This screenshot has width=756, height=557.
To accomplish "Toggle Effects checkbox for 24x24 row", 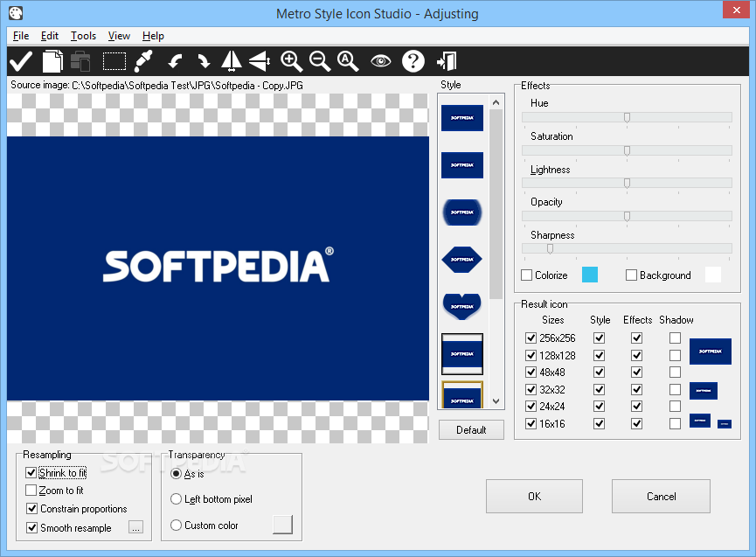I will point(637,407).
